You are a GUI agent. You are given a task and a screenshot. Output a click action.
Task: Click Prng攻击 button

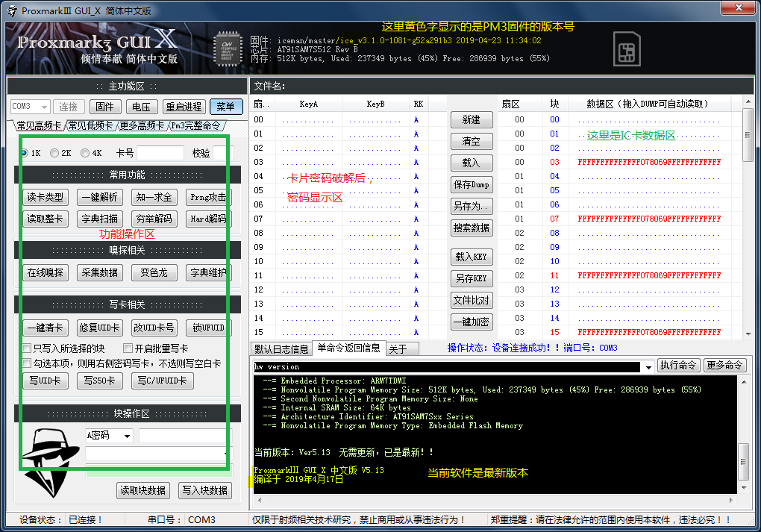[207, 197]
